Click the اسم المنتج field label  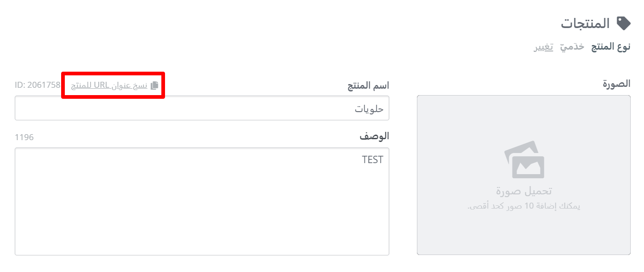[367, 85]
